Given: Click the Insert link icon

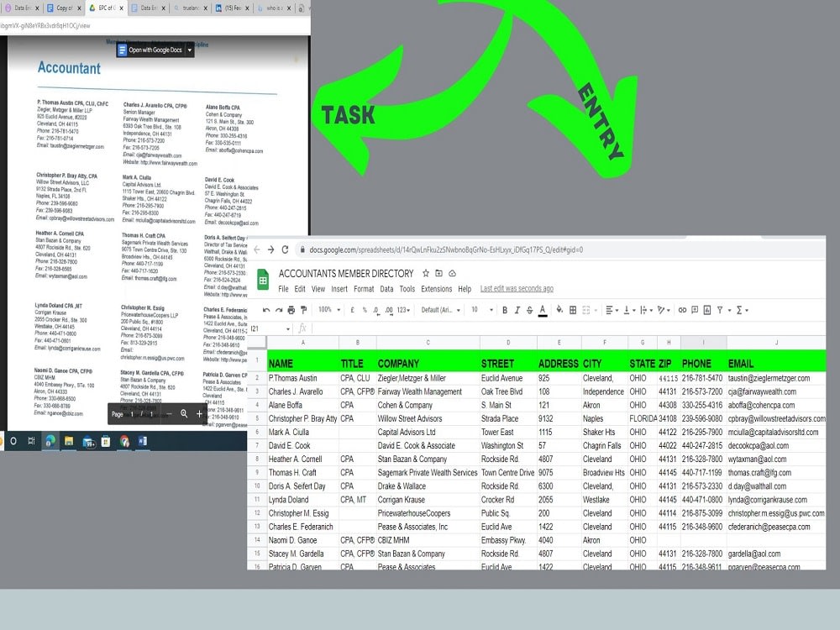Looking at the screenshot, I should click(682, 310).
